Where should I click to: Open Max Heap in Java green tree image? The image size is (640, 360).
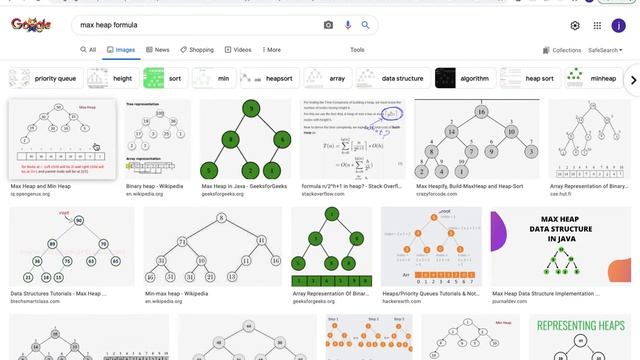pyautogui.click(x=245, y=139)
